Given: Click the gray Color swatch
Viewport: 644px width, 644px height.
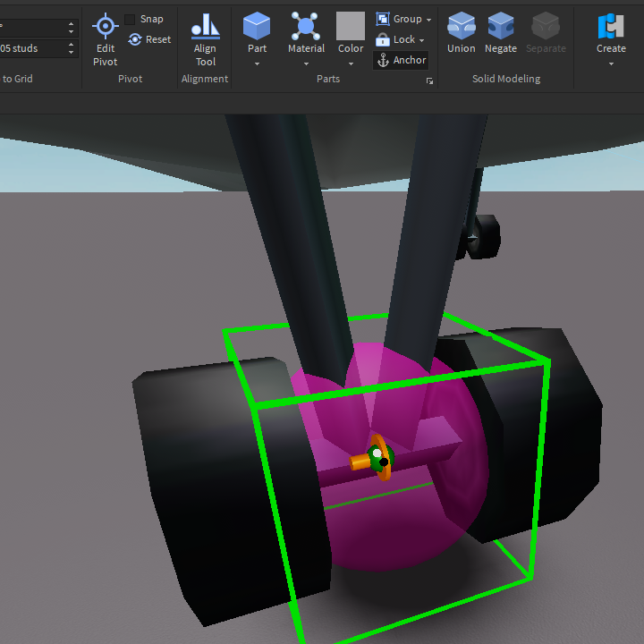Looking at the screenshot, I should [x=351, y=26].
